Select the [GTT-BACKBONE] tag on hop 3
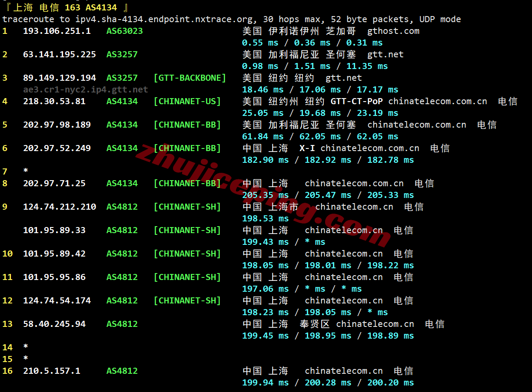The width and height of the screenshot is (532, 392). pos(190,78)
